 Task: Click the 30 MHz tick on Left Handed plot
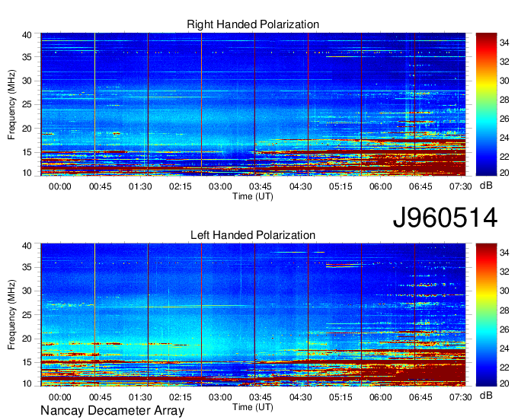[27, 291]
